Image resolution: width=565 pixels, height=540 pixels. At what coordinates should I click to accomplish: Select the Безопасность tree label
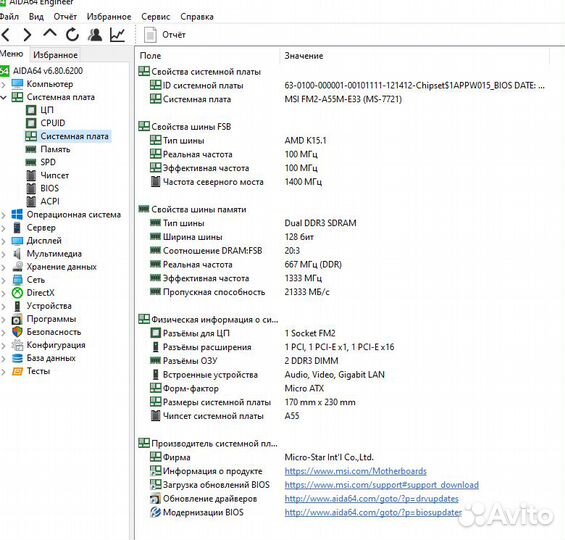(x=54, y=332)
